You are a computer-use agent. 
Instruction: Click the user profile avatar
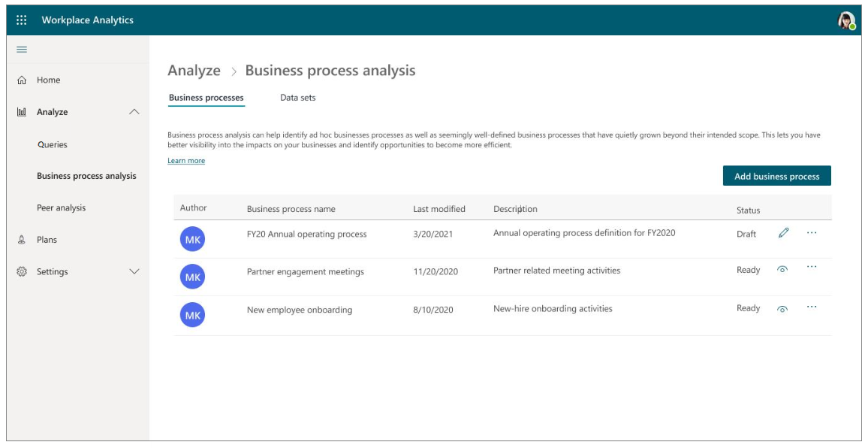(x=846, y=20)
